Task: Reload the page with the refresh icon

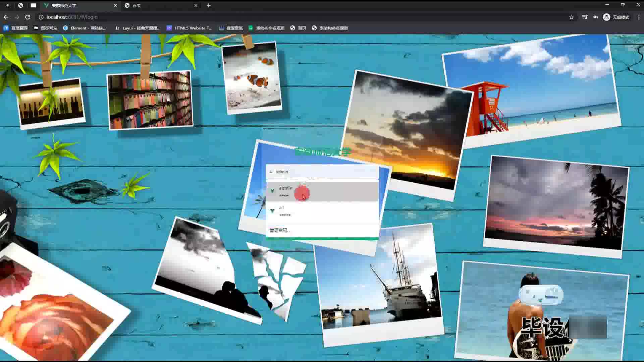Action: 28,17
